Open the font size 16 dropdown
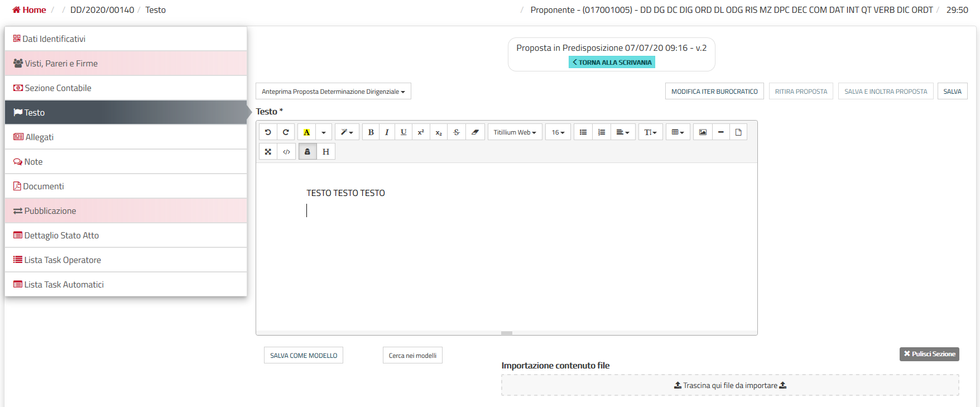980x407 pixels. pos(558,132)
